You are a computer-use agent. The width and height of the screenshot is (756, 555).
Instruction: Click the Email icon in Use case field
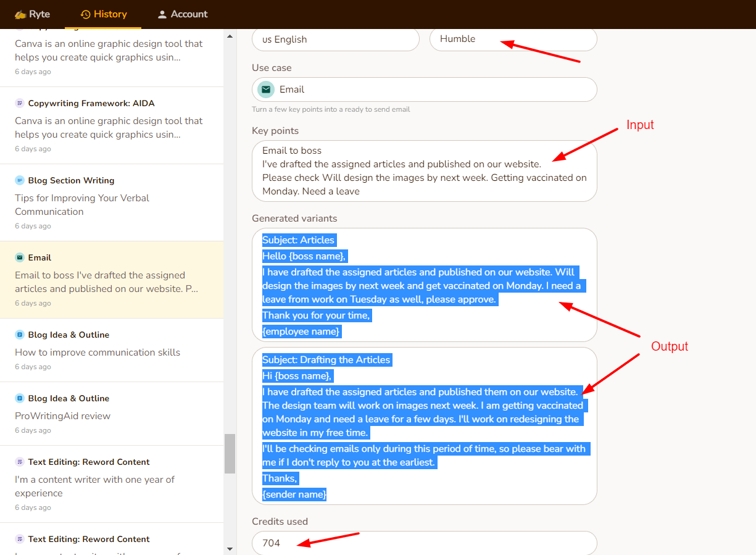(x=266, y=90)
